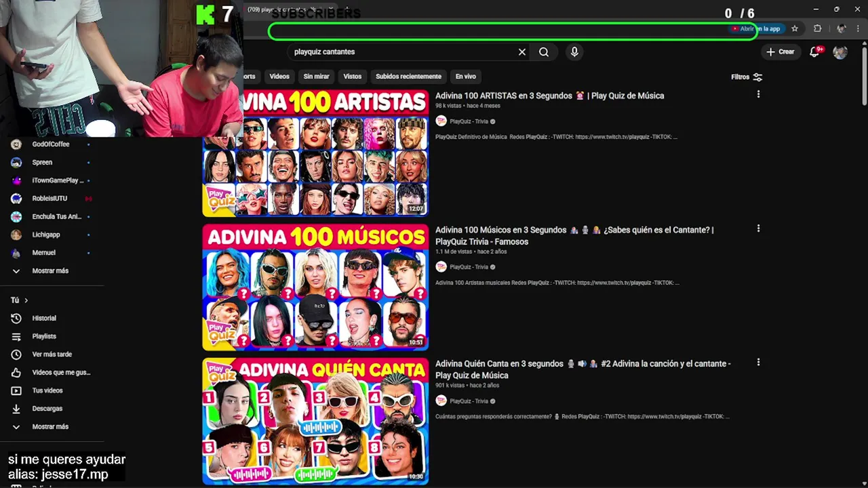Select the Subidos recientemente filter chip
This screenshot has height=488, width=868.
409,77
